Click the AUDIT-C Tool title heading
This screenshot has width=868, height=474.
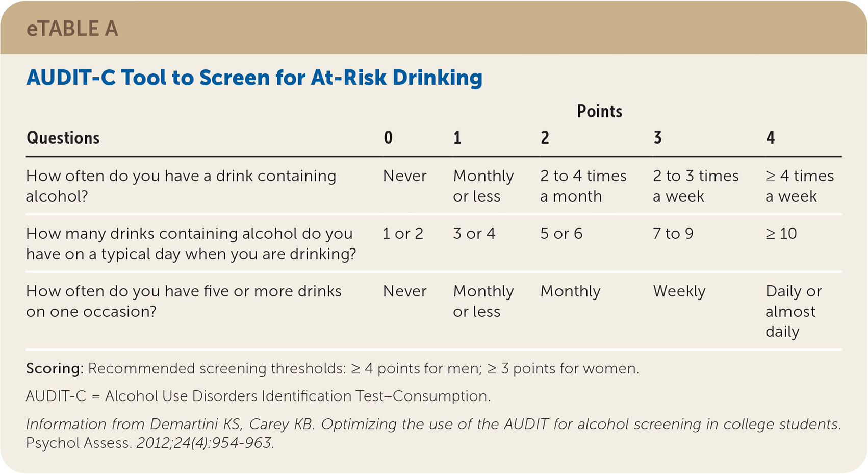(x=254, y=78)
